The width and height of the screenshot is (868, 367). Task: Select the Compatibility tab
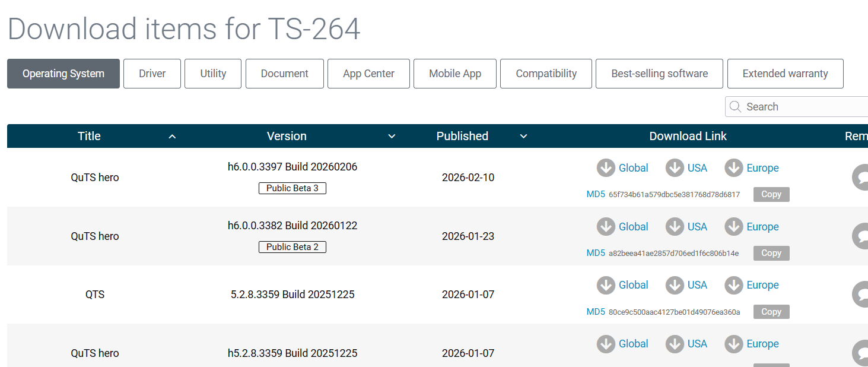pyautogui.click(x=546, y=74)
